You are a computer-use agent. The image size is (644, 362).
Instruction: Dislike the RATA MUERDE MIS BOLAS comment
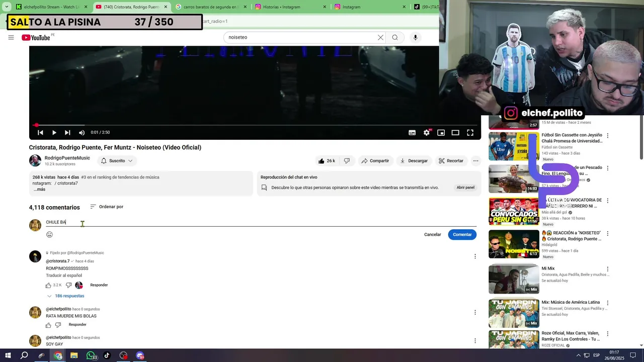(58, 325)
